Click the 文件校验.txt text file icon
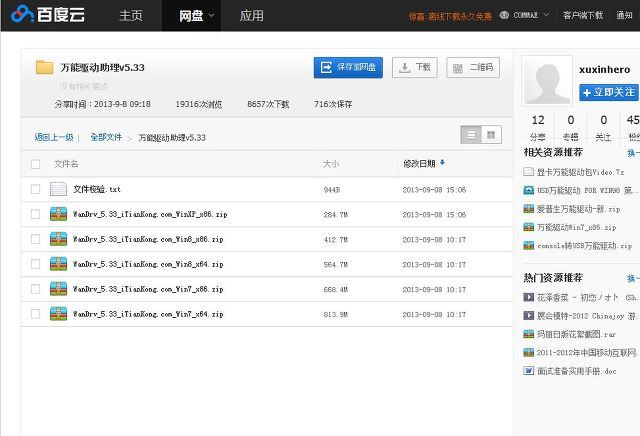 pos(58,189)
